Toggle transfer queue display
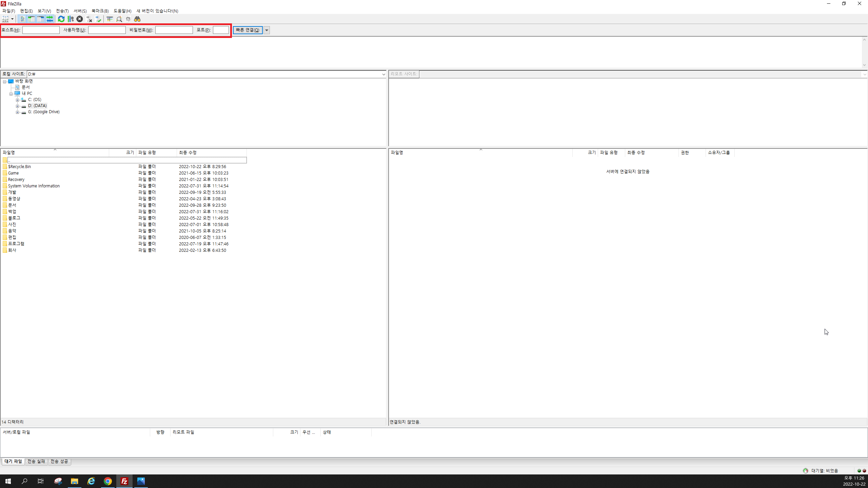The width and height of the screenshot is (868, 488). pyautogui.click(x=50, y=19)
